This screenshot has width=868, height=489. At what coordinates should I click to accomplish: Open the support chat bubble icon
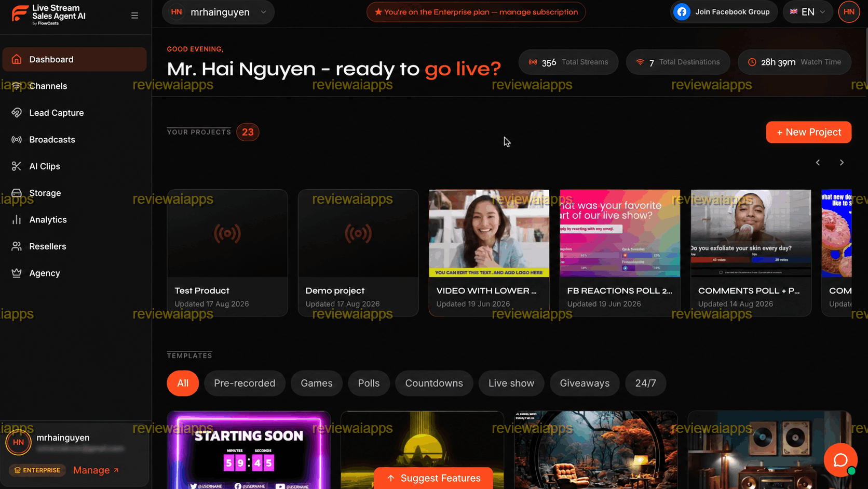tap(840, 460)
